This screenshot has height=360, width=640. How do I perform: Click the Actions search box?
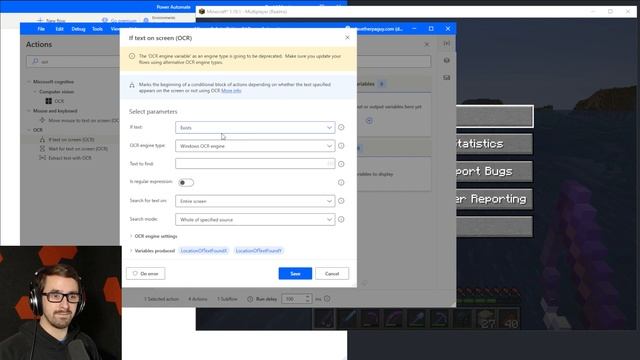[73, 62]
